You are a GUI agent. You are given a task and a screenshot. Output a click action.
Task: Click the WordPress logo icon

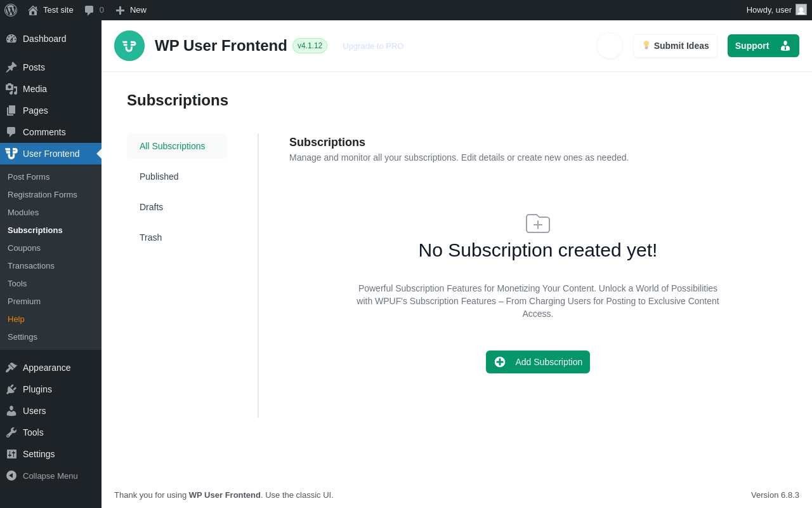(11, 10)
